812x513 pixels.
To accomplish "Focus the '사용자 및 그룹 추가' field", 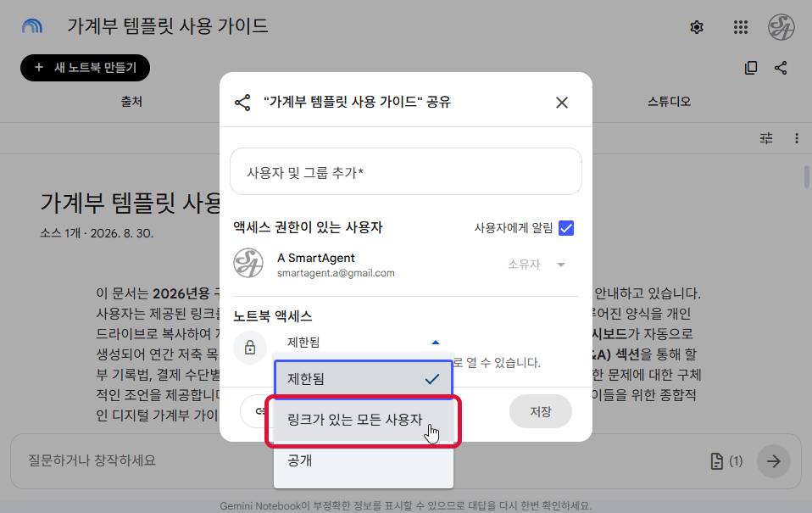I will 406,171.
